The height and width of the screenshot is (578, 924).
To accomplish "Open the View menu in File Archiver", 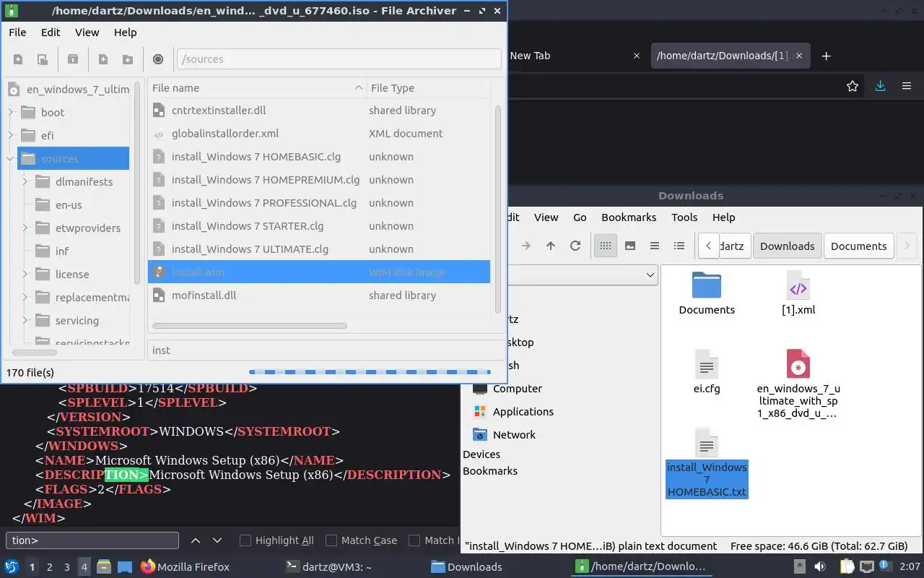I will click(87, 33).
